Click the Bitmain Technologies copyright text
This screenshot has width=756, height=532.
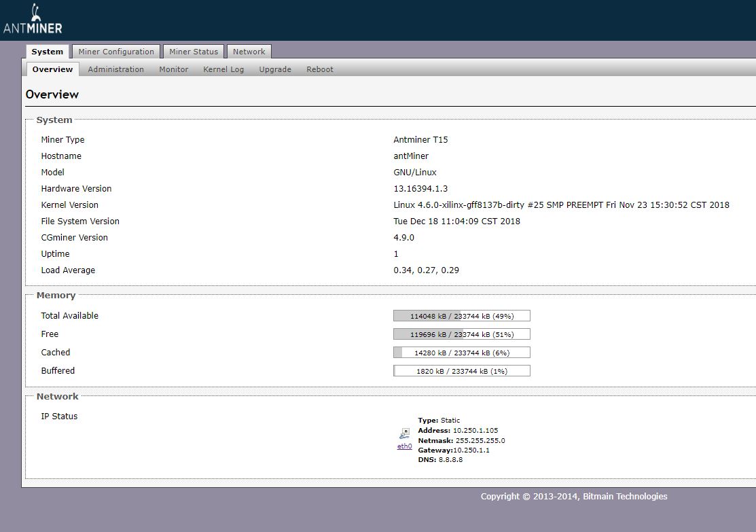tap(574, 496)
